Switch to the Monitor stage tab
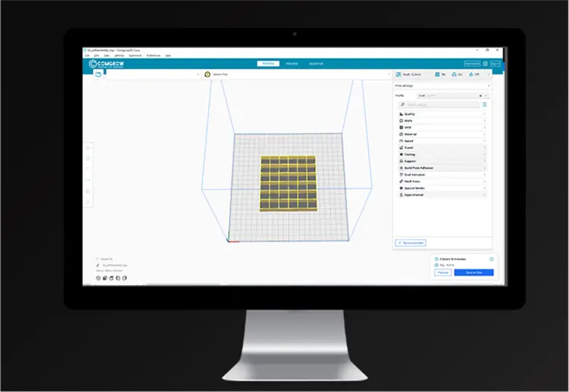Image resolution: width=569 pixels, height=392 pixels. [x=315, y=64]
